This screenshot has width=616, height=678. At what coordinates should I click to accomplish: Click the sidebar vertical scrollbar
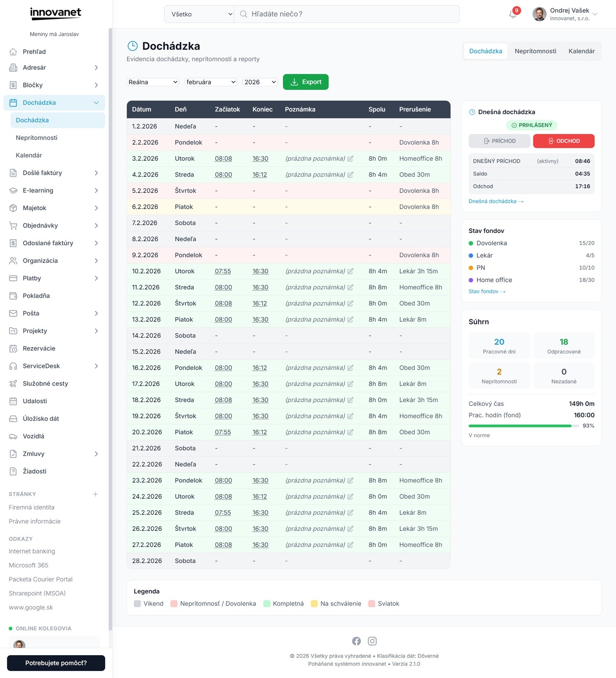point(110,329)
